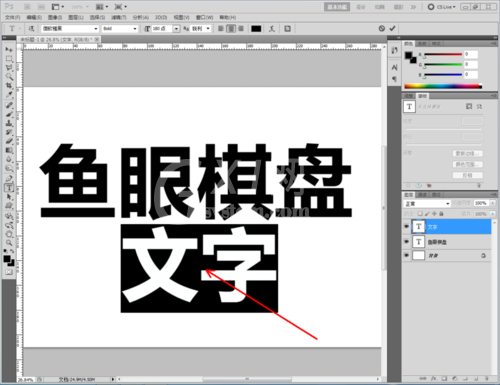
Task: Open the Screen Mode dropdown
Action: [x=120, y=7]
